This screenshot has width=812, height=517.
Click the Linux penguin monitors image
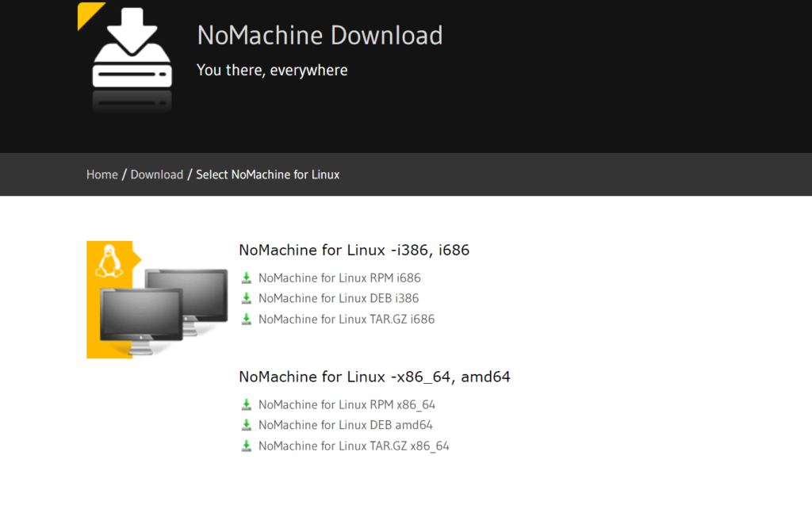pos(157,300)
